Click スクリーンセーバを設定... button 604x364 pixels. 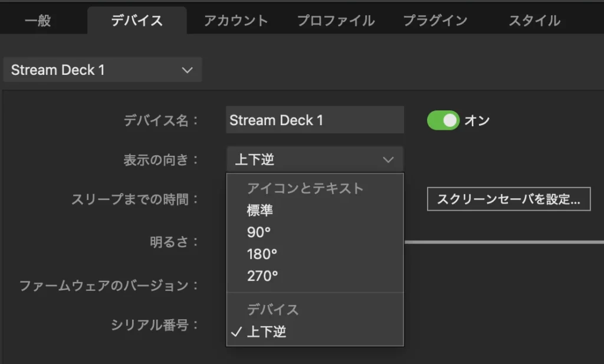tap(508, 199)
